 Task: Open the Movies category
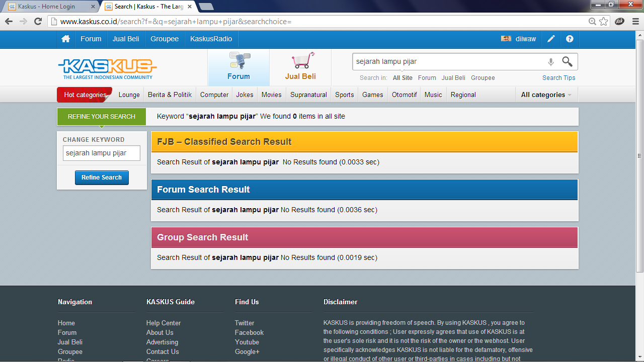[272, 95]
